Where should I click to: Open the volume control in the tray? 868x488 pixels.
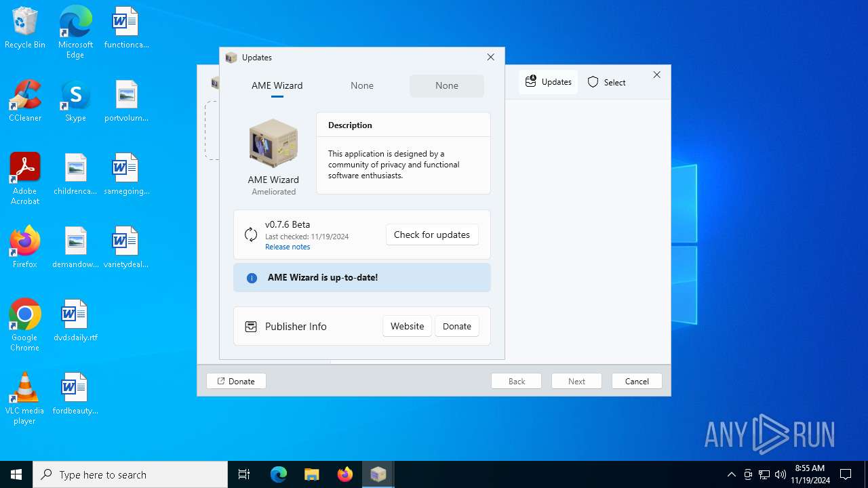tap(780, 474)
